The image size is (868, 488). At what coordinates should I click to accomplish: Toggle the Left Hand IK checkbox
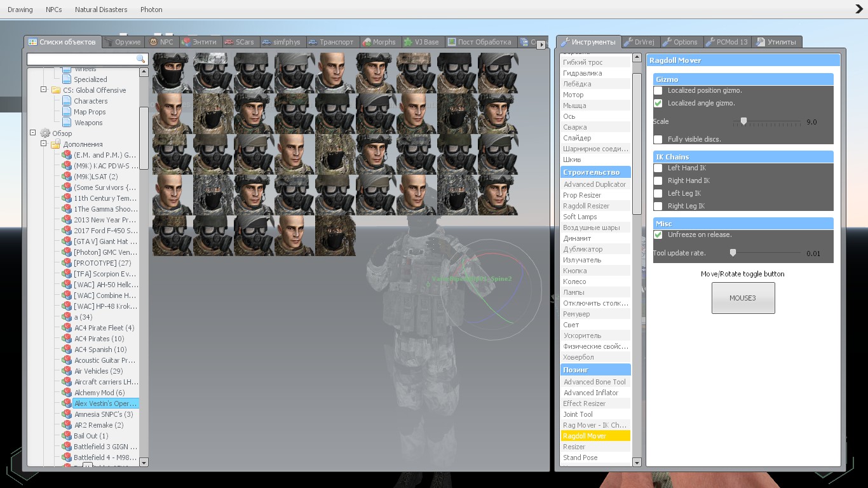point(658,168)
